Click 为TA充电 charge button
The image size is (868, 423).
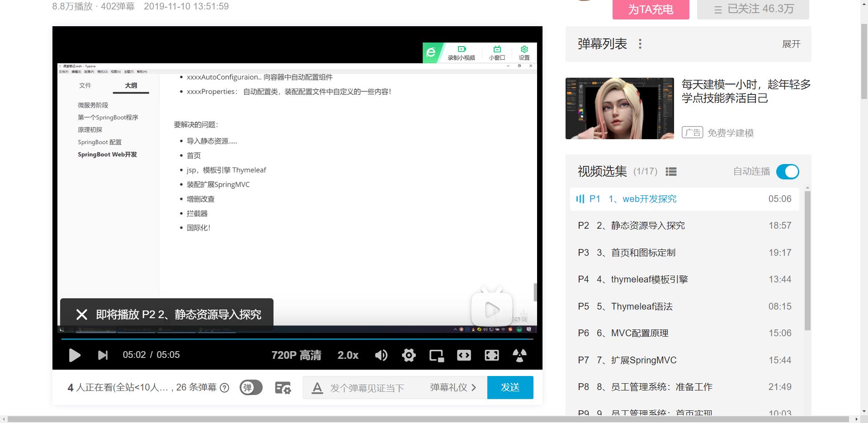coord(651,9)
